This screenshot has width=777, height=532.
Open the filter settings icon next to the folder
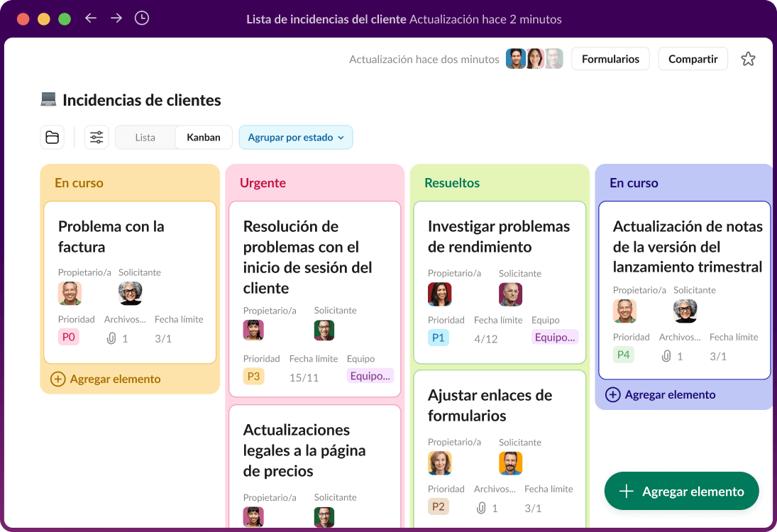pos(97,137)
